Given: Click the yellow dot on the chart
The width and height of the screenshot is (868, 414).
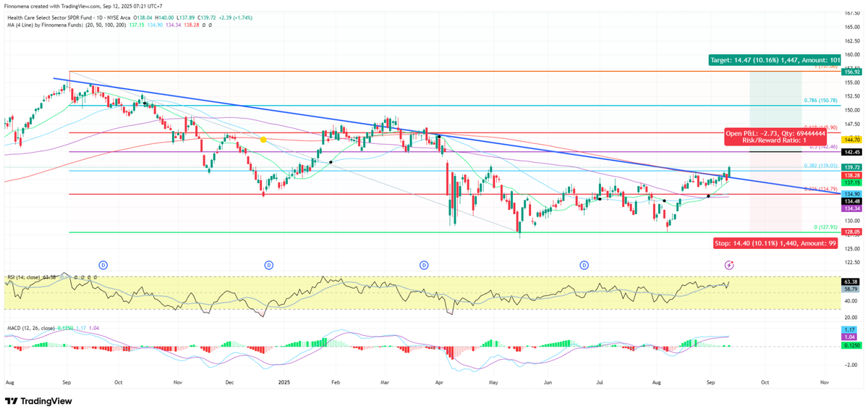Looking at the screenshot, I should pos(263,139).
